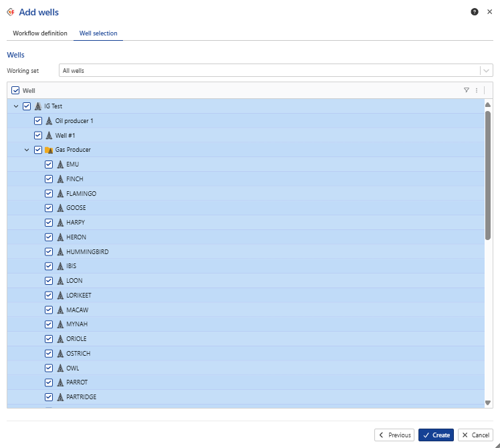The width and height of the screenshot is (500, 448).
Task: Click the scrollbar up arrow
Action: tap(487, 105)
